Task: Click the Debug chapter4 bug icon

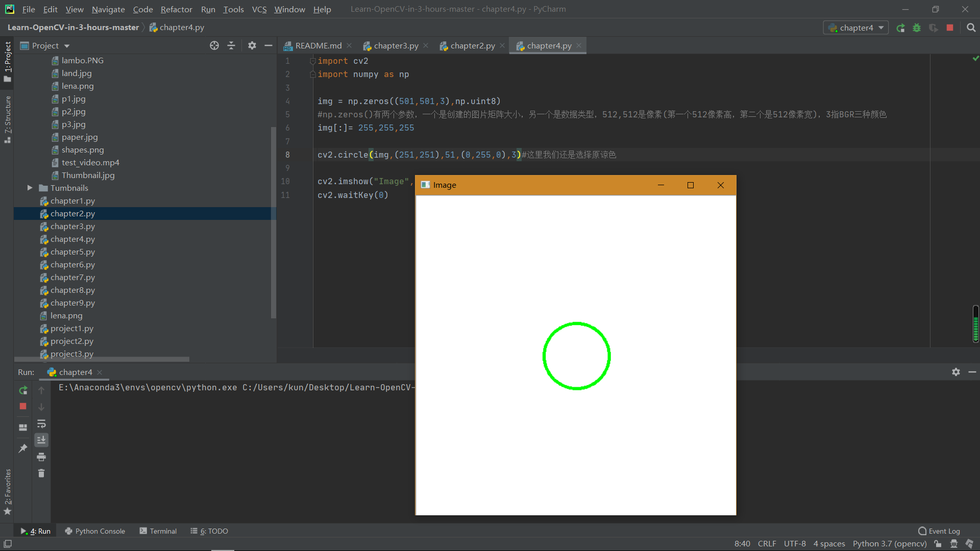Action: [917, 28]
